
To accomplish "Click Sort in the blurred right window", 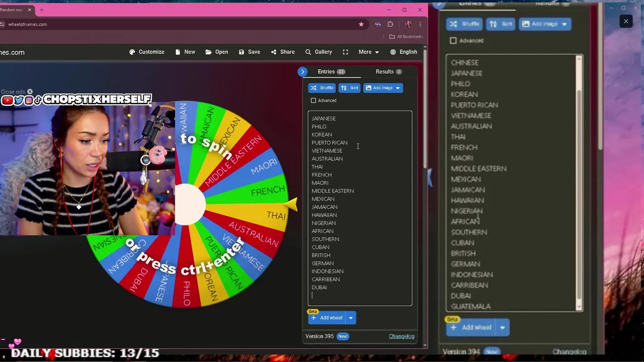I will pyautogui.click(x=501, y=24).
